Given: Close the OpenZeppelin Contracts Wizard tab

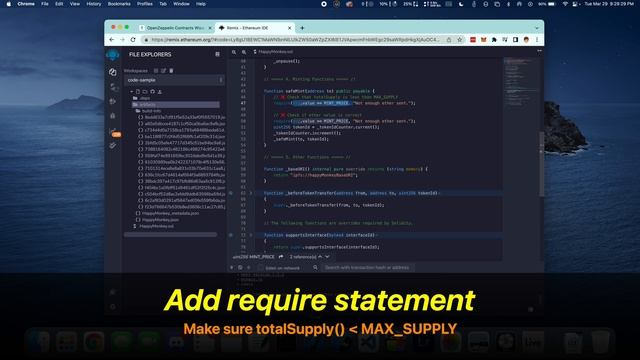Looking at the screenshot, I should 210,28.
